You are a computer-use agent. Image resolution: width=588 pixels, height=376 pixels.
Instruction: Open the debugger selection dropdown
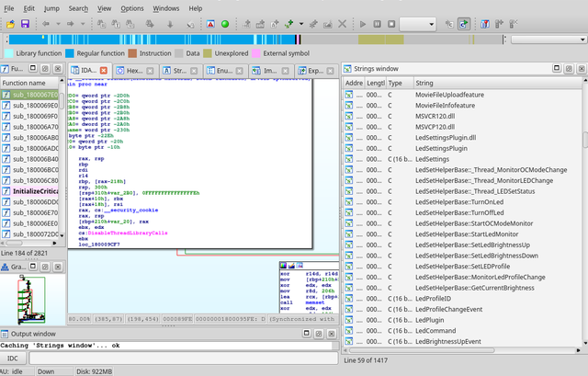(x=418, y=23)
